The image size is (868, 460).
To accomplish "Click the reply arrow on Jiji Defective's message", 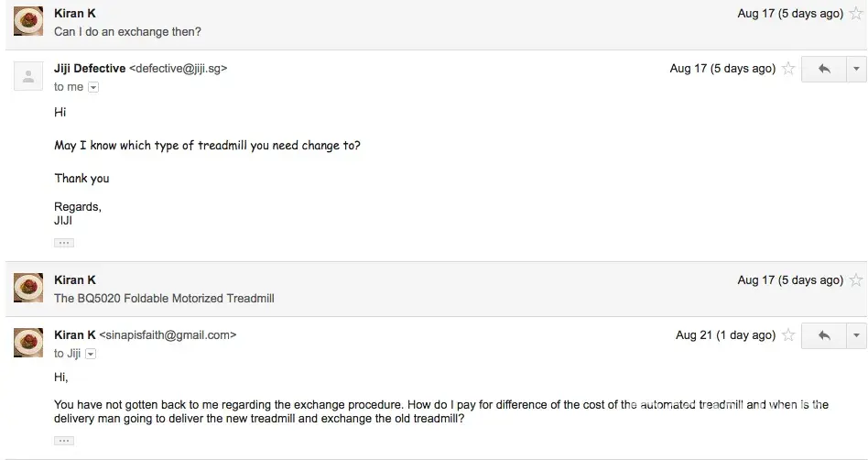I will pyautogui.click(x=824, y=70).
